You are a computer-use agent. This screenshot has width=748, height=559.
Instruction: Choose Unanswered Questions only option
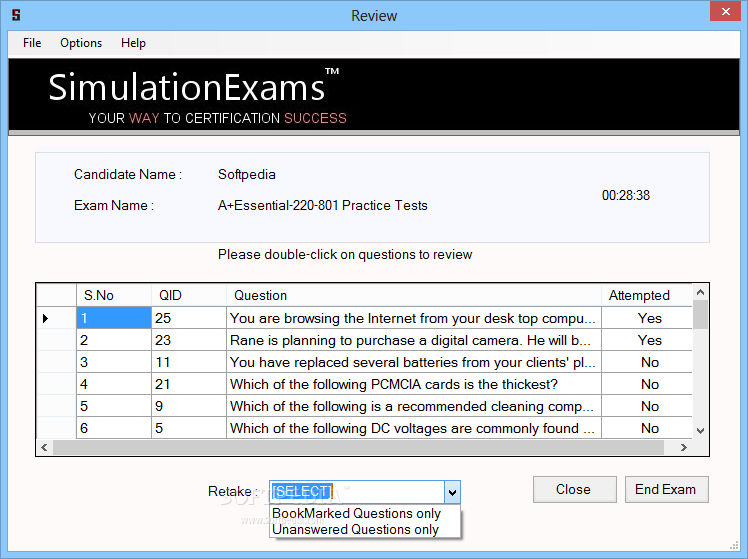[x=365, y=529]
